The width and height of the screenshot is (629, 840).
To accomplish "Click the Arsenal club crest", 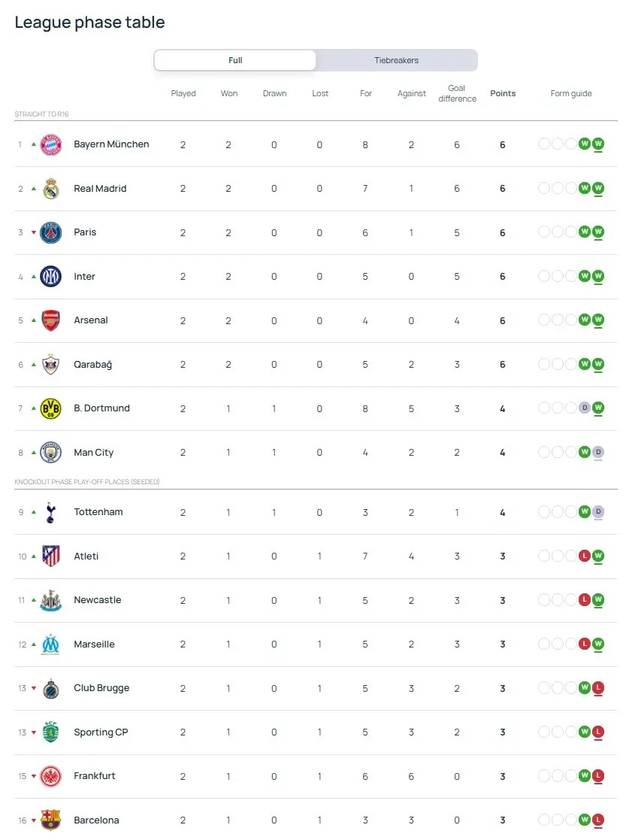I will [x=51, y=320].
